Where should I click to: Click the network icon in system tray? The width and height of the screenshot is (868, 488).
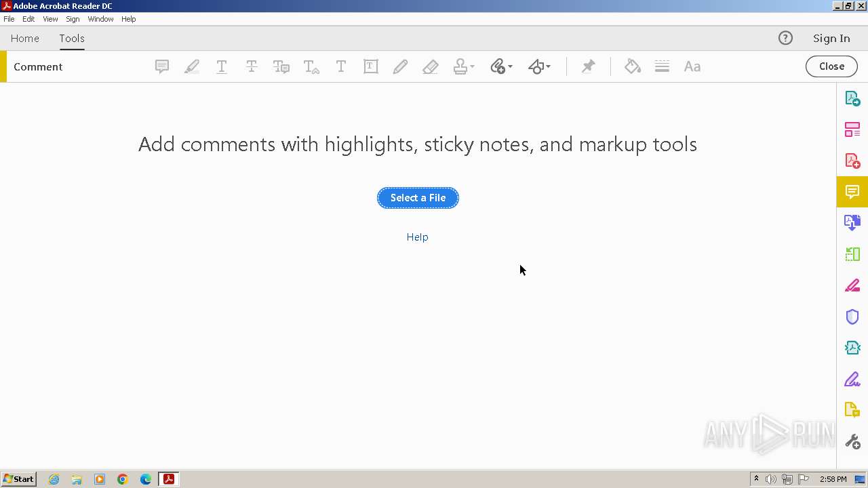click(x=787, y=479)
